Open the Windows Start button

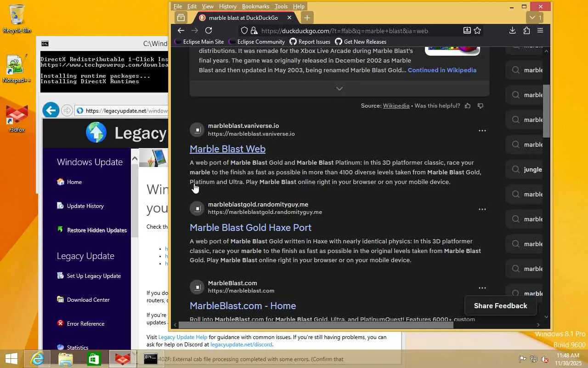point(11,359)
